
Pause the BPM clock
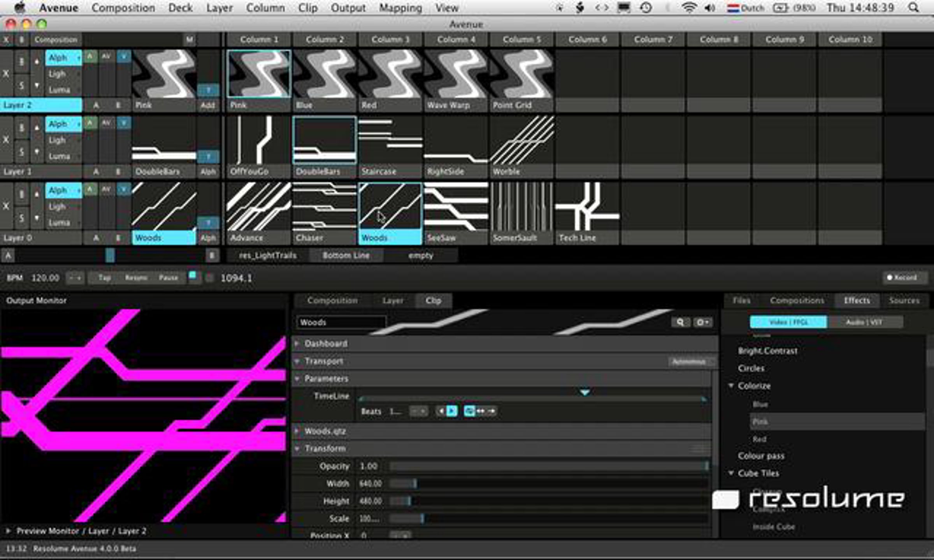click(x=168, y=278)
